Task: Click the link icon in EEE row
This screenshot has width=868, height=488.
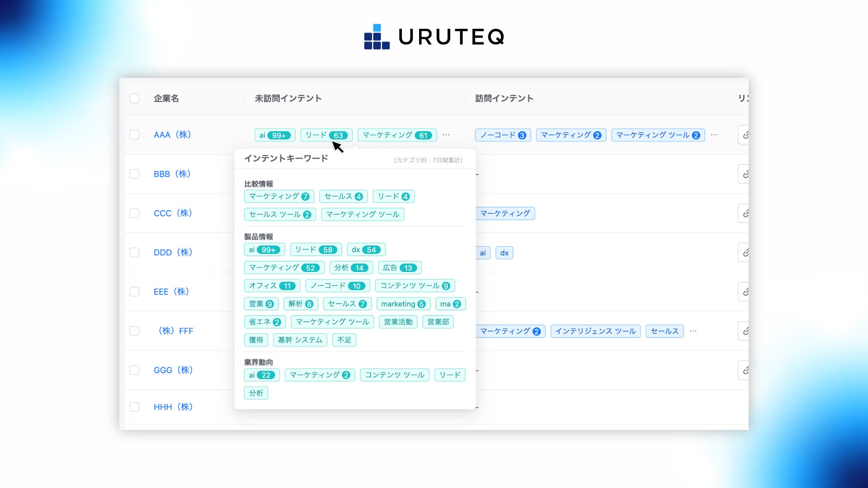Action: click(x=745, y=292)
